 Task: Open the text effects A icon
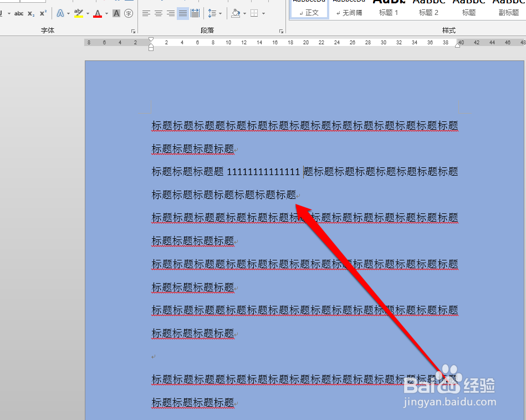click(x=60, y=13)
